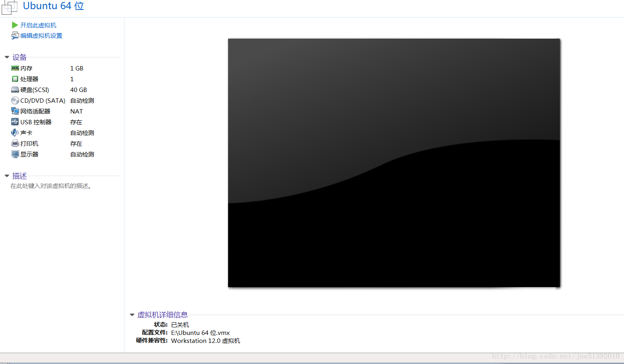Select the 内存 device label
624x364 pixels.
click(26, 68)
